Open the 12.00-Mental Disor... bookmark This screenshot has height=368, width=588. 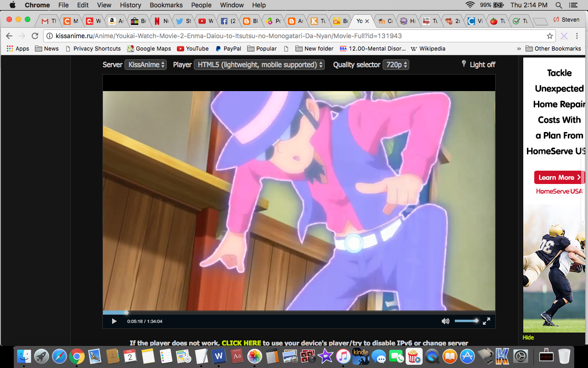(373, 48)
